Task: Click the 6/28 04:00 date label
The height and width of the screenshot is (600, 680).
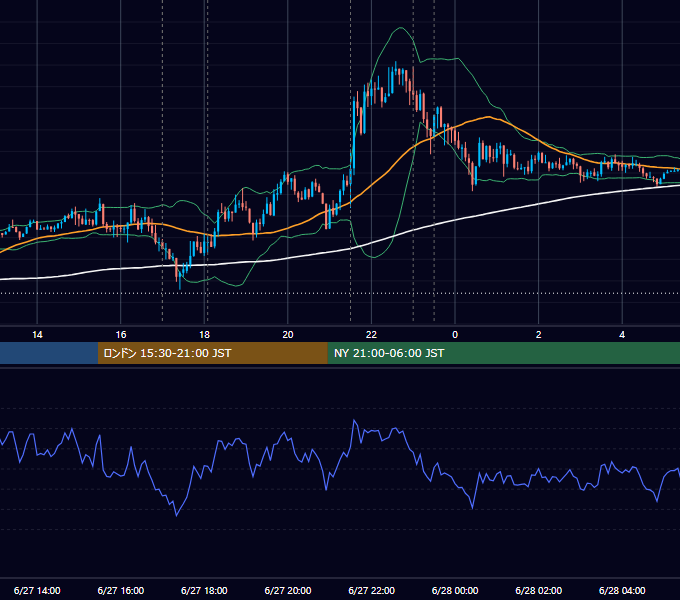Action: 622,590
